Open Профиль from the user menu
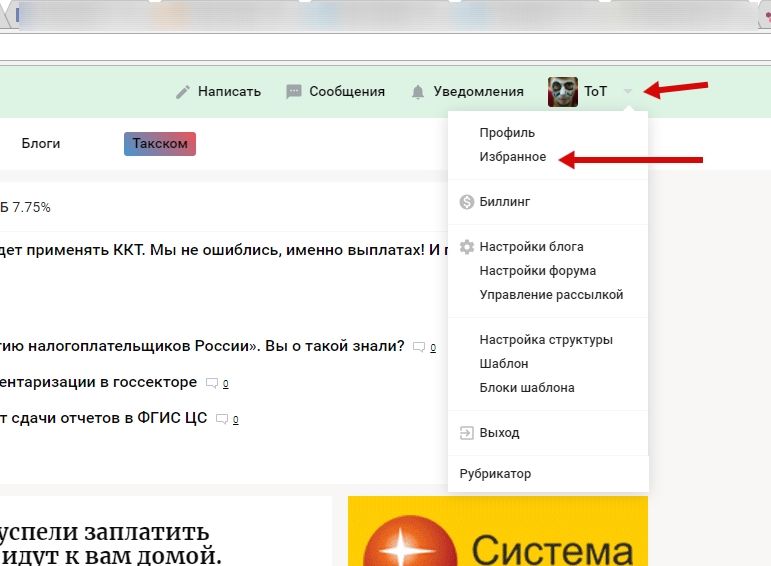 coord(507,133)
